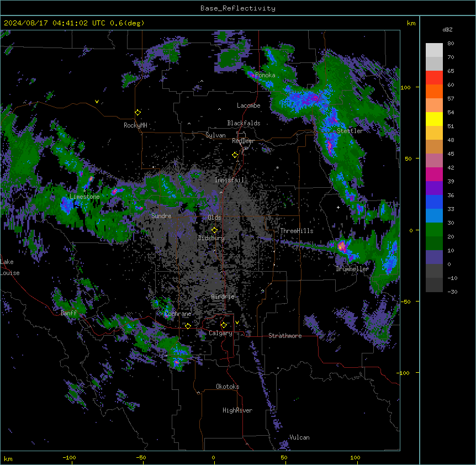Image resolution: width=476 pixels, height=465 pixels.
Task: Click the Base_Reflectivity title text
Action: (x=238, y=8)
